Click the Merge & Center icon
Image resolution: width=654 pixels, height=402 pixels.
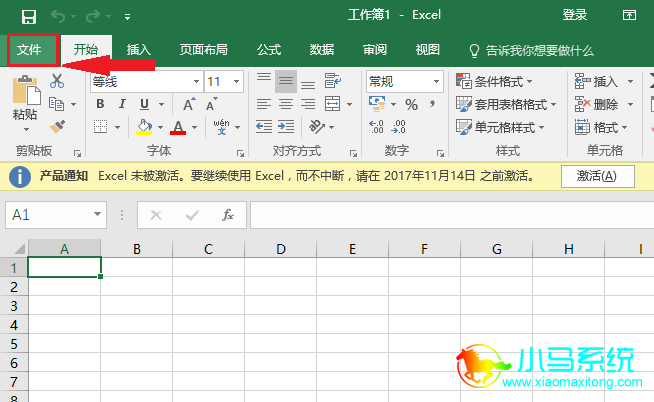tap(333, 104)
